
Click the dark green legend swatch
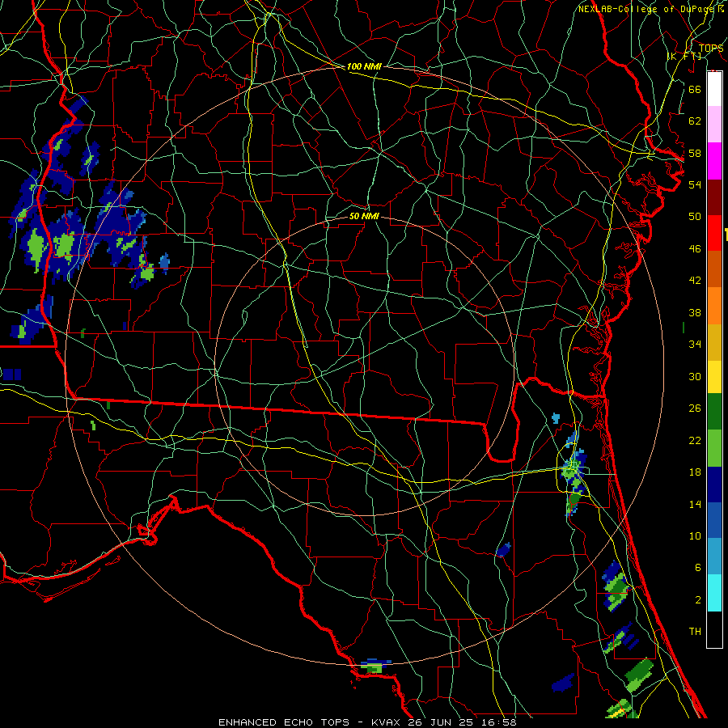(x=714, y=412)
